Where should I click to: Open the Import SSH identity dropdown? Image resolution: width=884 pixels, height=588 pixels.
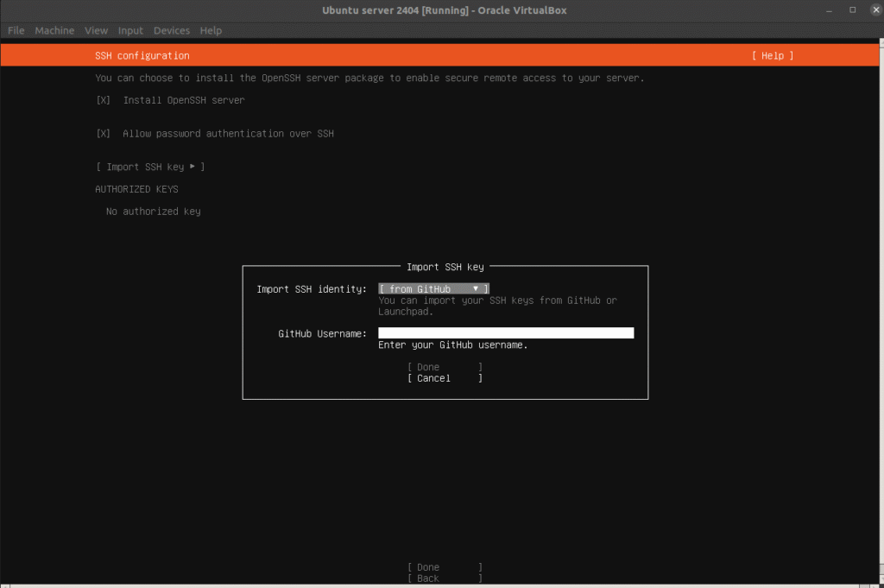point(434,288)
